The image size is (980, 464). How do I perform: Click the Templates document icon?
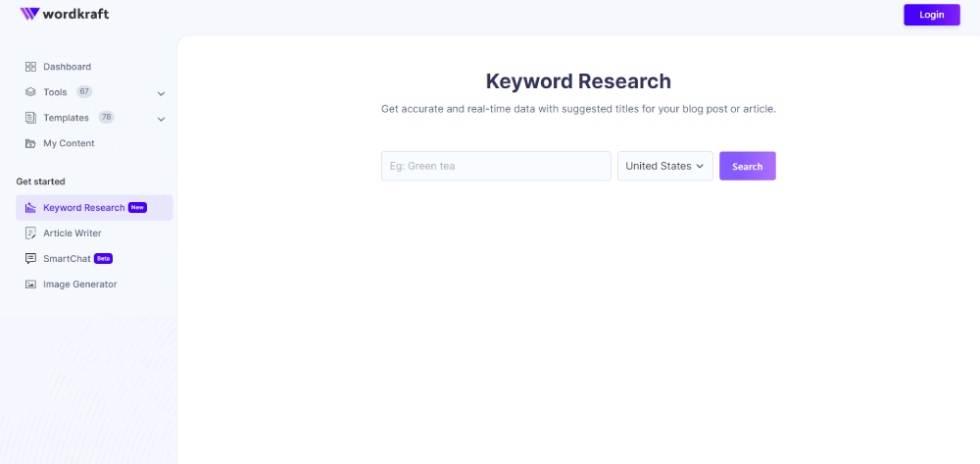click(x=30, y=118)
